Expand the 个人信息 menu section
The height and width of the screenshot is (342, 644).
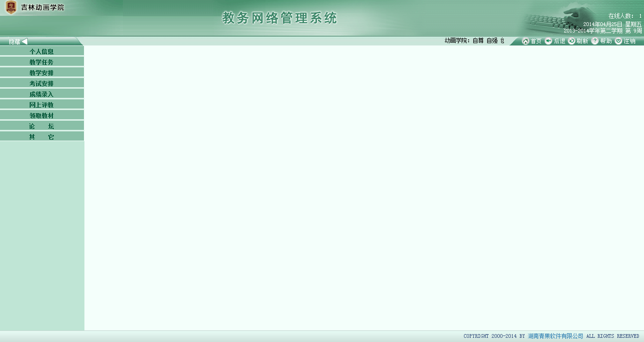click(42, 52)
